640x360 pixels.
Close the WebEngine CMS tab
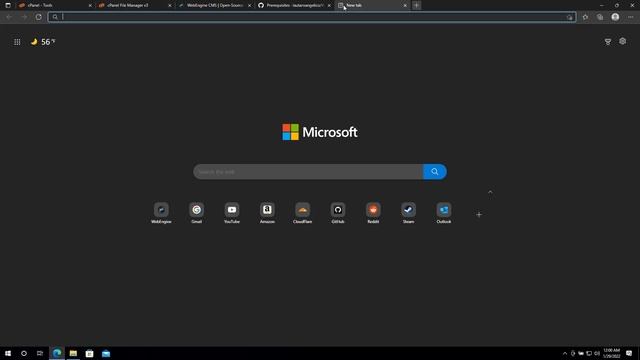pyautogui.click(x=249, y=5)
